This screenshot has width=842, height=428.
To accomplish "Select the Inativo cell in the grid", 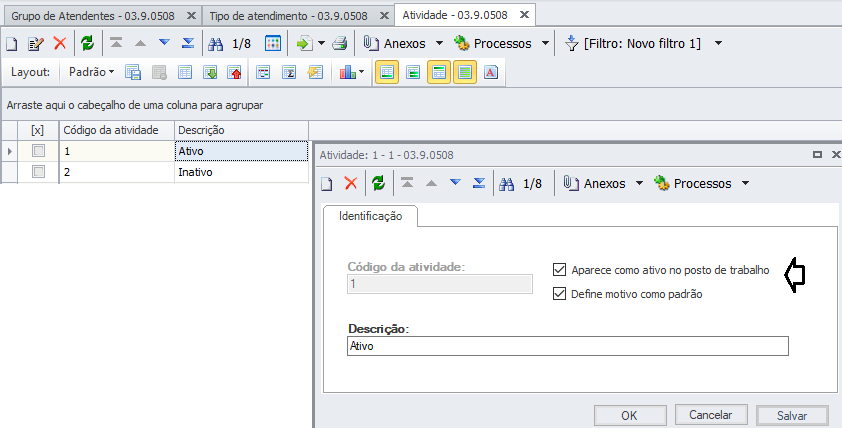I will click(x=242, y=172).
